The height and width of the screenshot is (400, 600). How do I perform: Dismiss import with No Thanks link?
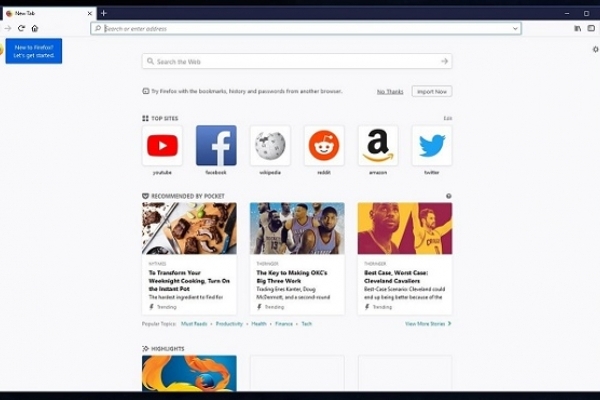coord(390,91)
